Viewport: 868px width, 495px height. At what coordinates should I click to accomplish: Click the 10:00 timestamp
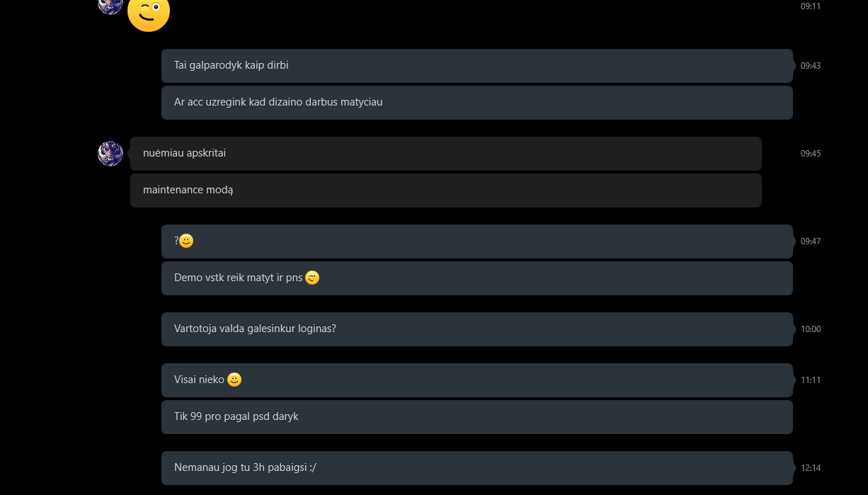[811, 329]
